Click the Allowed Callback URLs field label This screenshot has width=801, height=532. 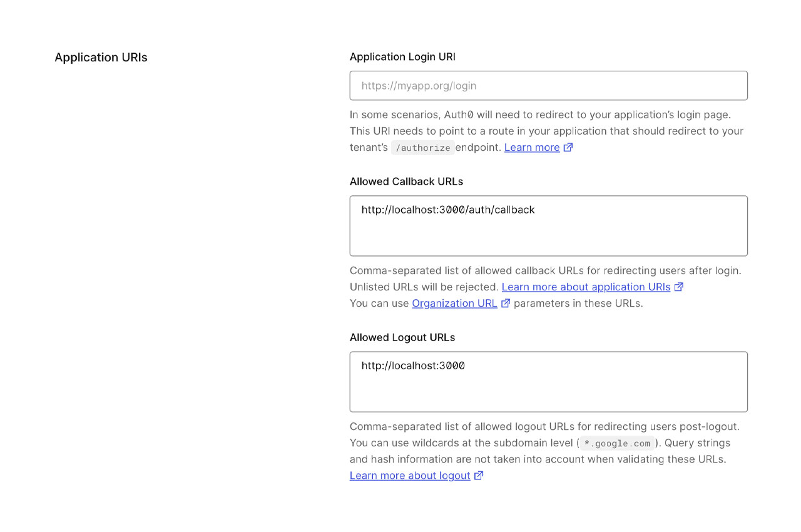[406, 182]
